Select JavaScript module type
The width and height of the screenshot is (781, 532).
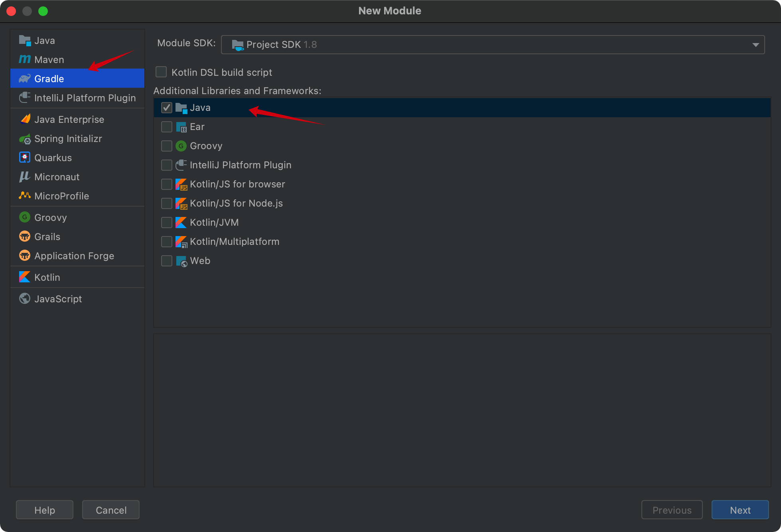[77, 299]
